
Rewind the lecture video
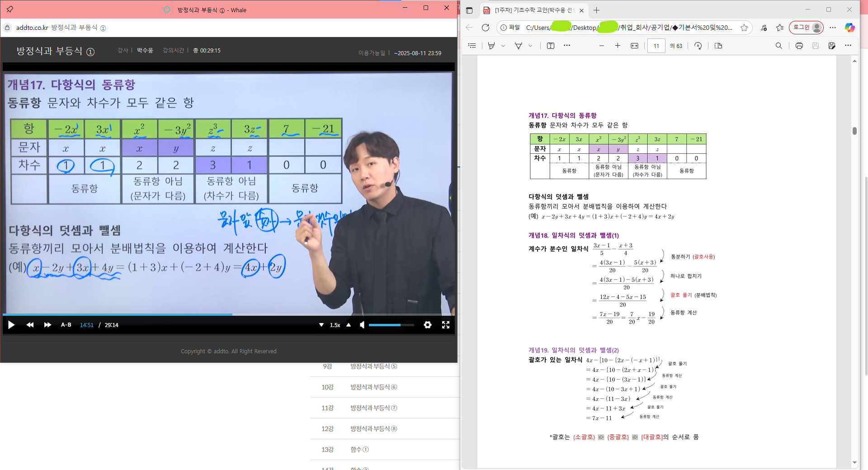tap(30, 325)
